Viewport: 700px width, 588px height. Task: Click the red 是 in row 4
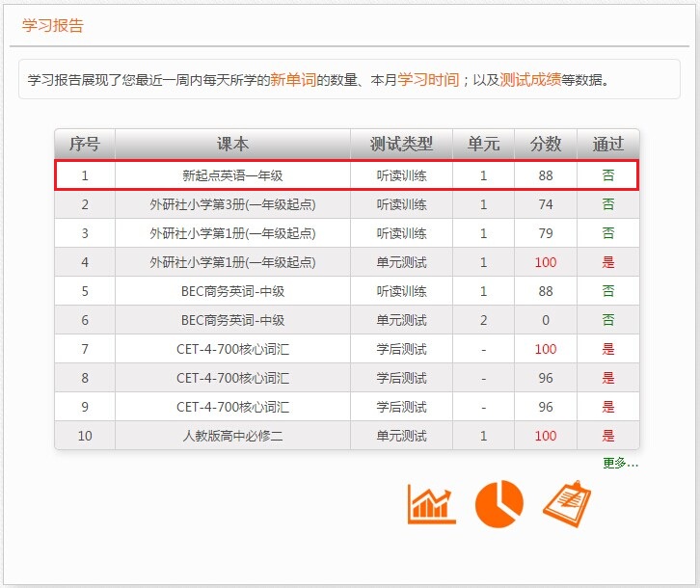[x=608, y=262]
